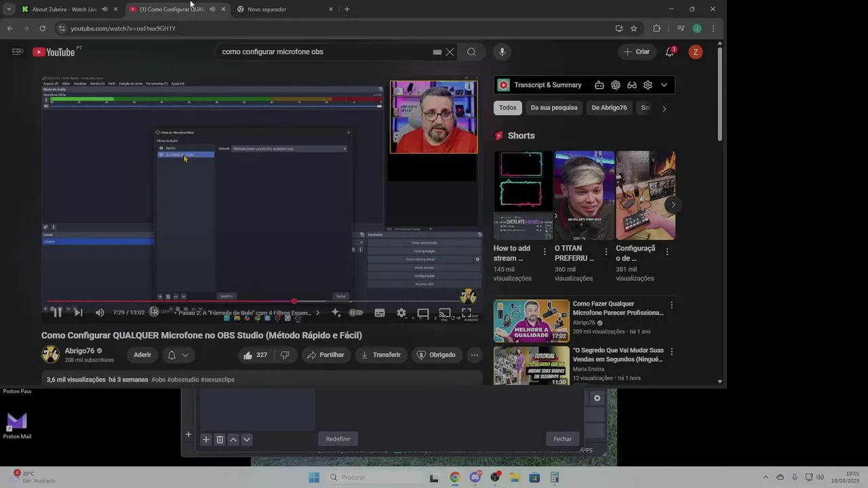The width and height of the screenshot is (868, 488).
Task: Switch to the 'Novo separador' browser tab
Action: (285, 9)
